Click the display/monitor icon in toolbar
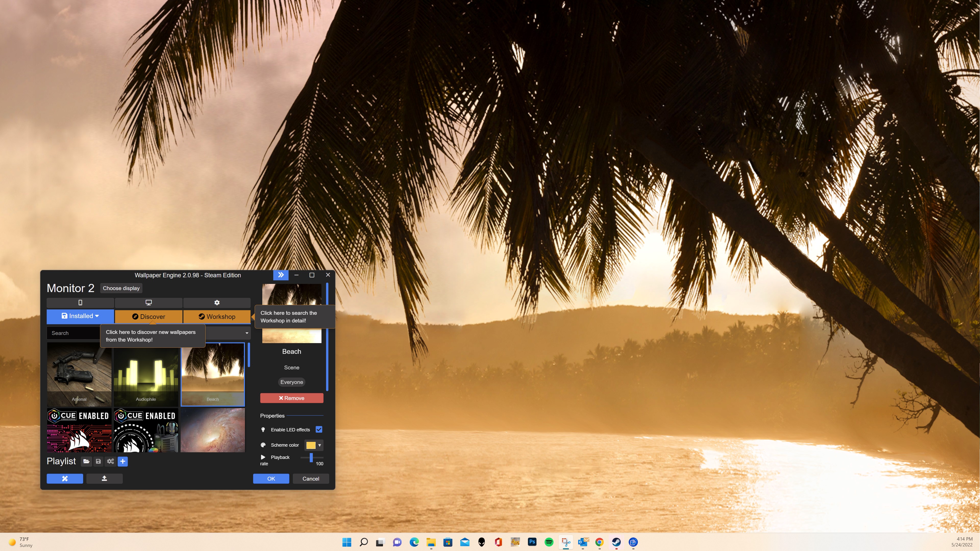The width and height of the screenshot is (980, 551). pos(149,303)
